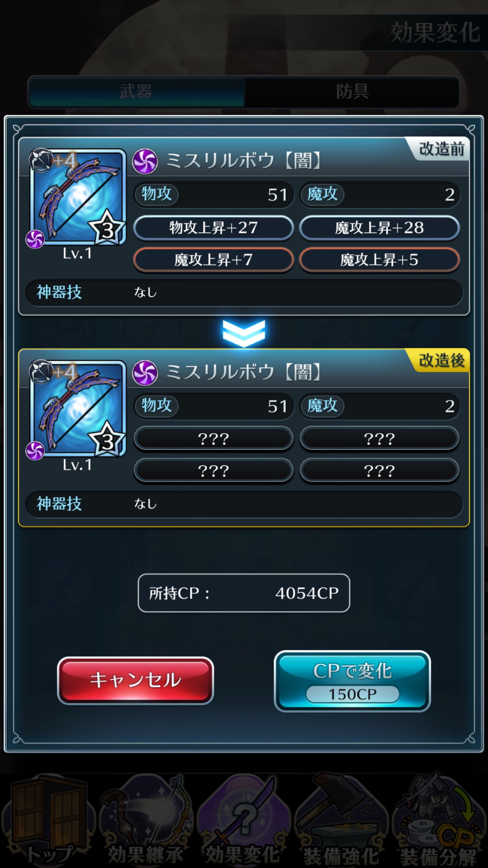488x868 pixels.
Task: Select the 魔攻上昇+28 effect slot
Action: [x=379, y=228]
